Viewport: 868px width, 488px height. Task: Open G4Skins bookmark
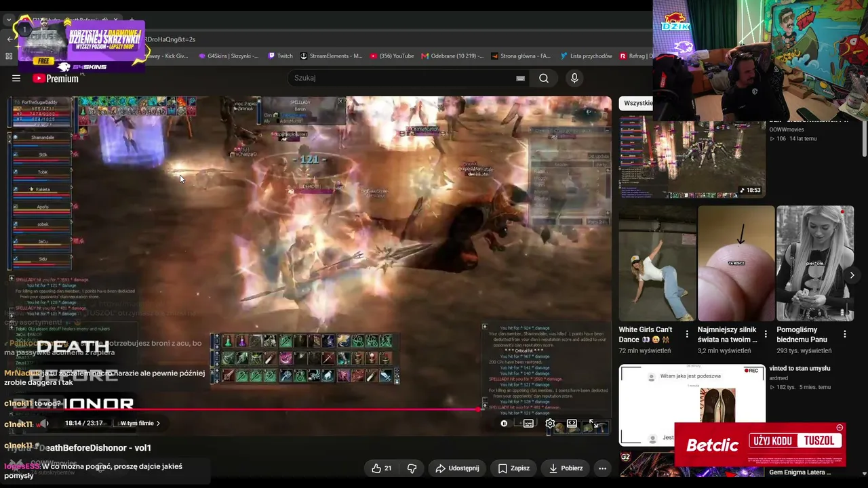tap(229, 56)
